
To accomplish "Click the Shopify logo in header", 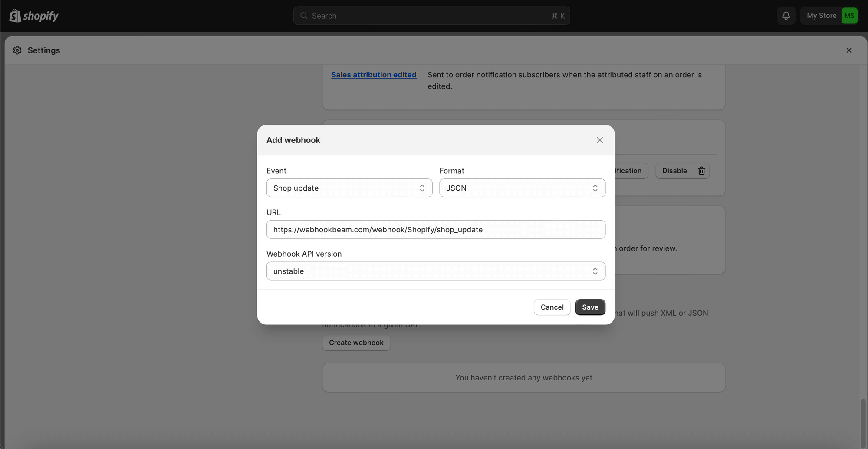I will click(34, 16).
